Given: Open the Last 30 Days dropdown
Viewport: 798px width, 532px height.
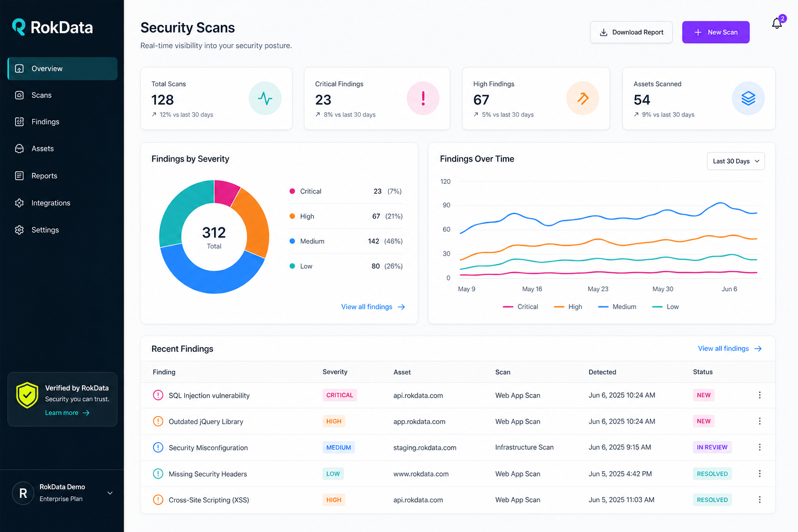Looking at the screenshot, I should tap(736, 161).
